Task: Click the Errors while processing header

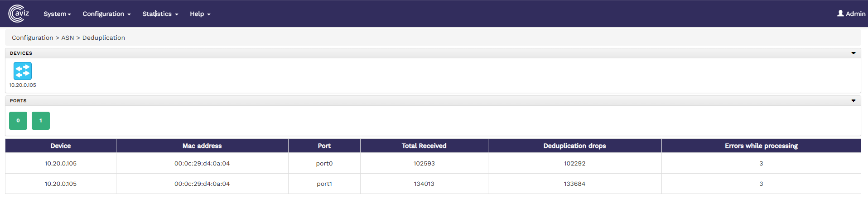Action: [761, 146]
